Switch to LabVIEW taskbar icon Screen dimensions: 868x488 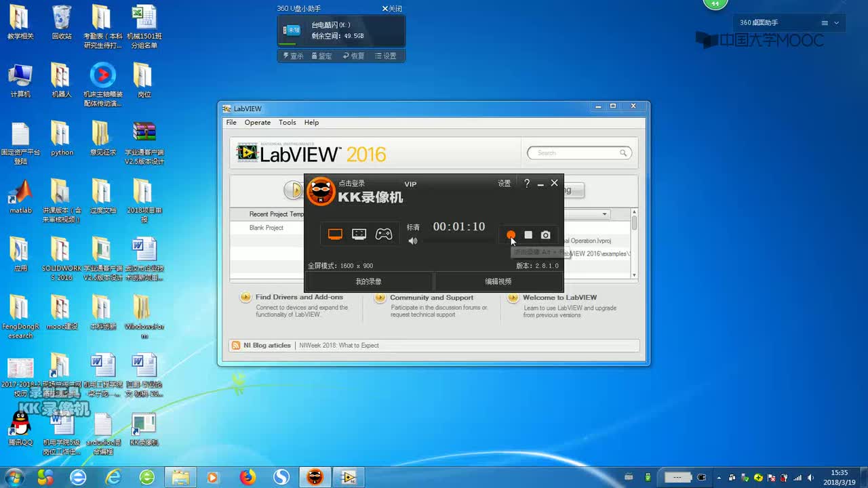[x=349, y=477]
